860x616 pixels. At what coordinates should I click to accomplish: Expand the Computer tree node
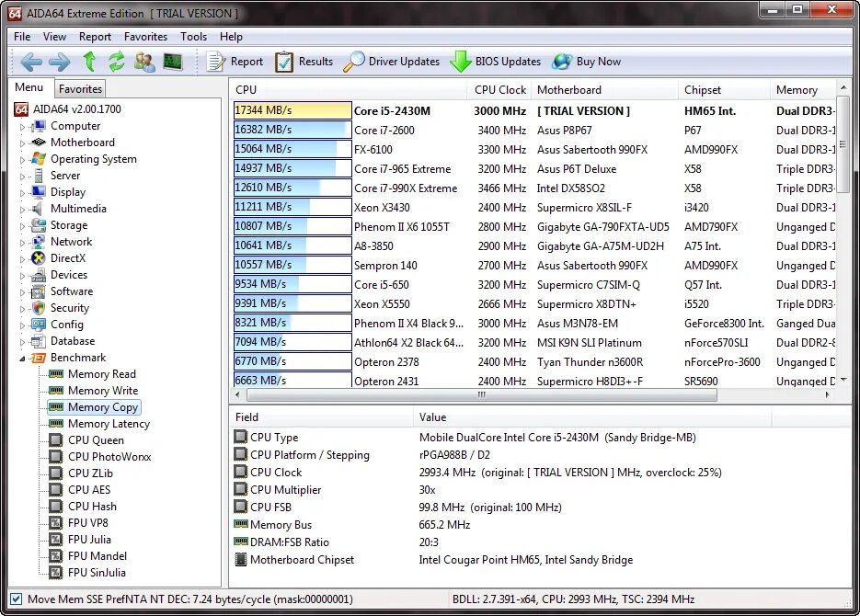coord(22,127)
